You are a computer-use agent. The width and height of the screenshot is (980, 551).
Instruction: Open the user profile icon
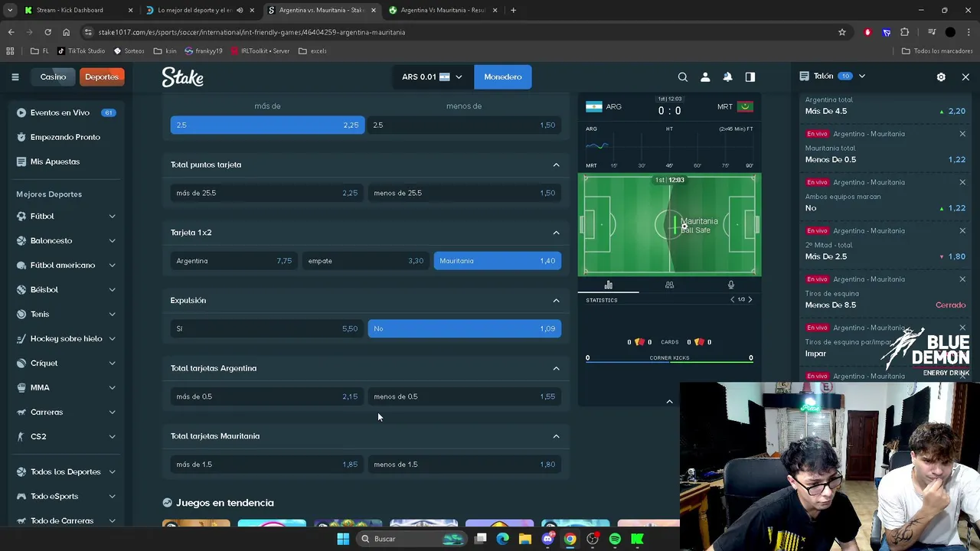(x=705, y=77)
